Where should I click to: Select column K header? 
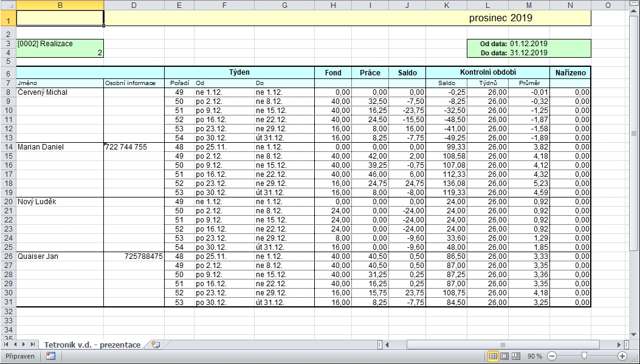tap(447, 5)
